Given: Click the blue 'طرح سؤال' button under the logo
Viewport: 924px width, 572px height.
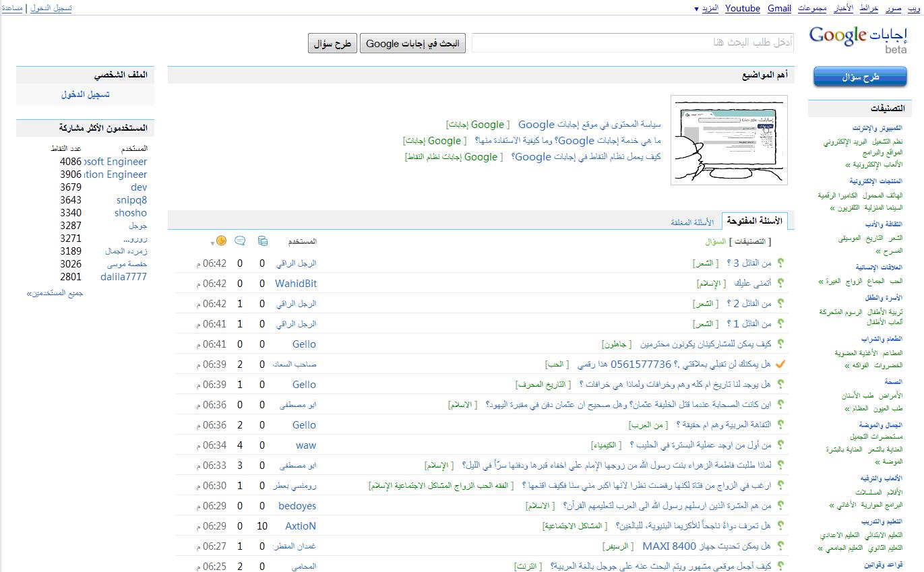Looking at the screenshot, I should pos(860,77).
